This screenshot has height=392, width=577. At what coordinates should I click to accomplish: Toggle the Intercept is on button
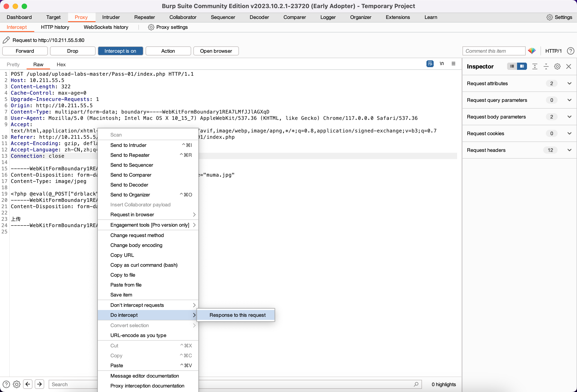pyautogui.click(x=120, y=51)
